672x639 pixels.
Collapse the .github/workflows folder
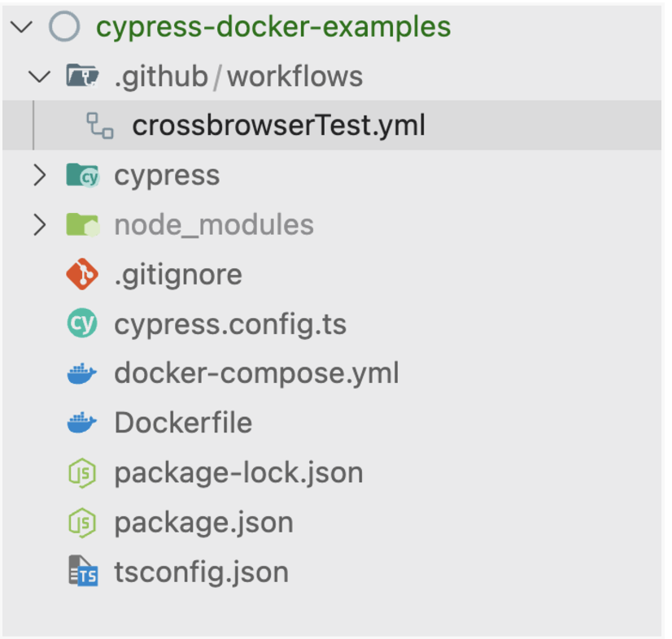point(39,76)
